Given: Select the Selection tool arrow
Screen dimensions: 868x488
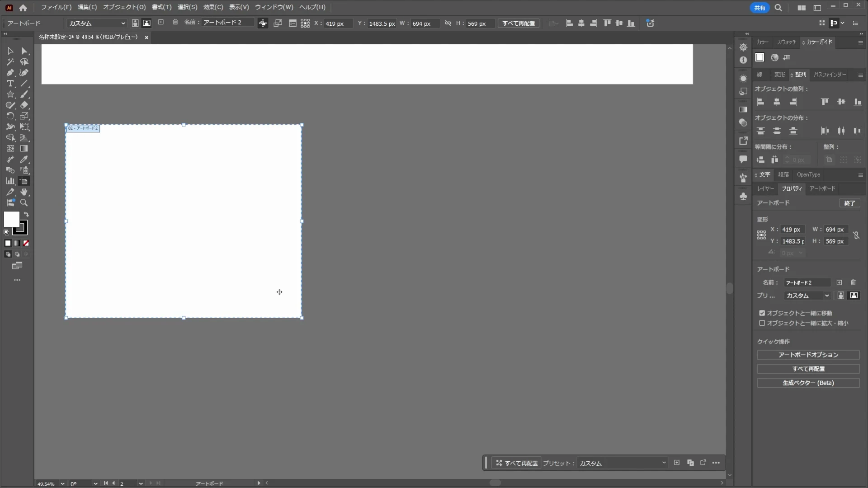Looking at the screenshot, I should [10, 51].
